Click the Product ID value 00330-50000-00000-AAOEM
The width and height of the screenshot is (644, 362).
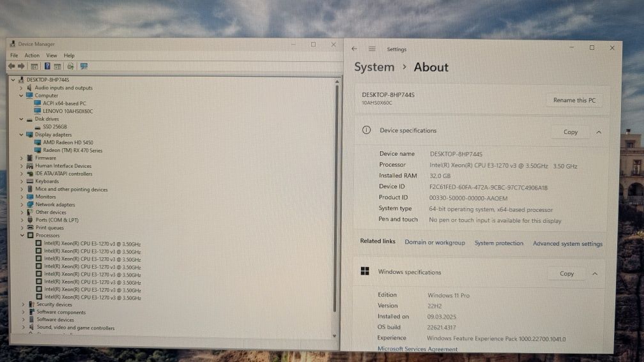(468, 198)
